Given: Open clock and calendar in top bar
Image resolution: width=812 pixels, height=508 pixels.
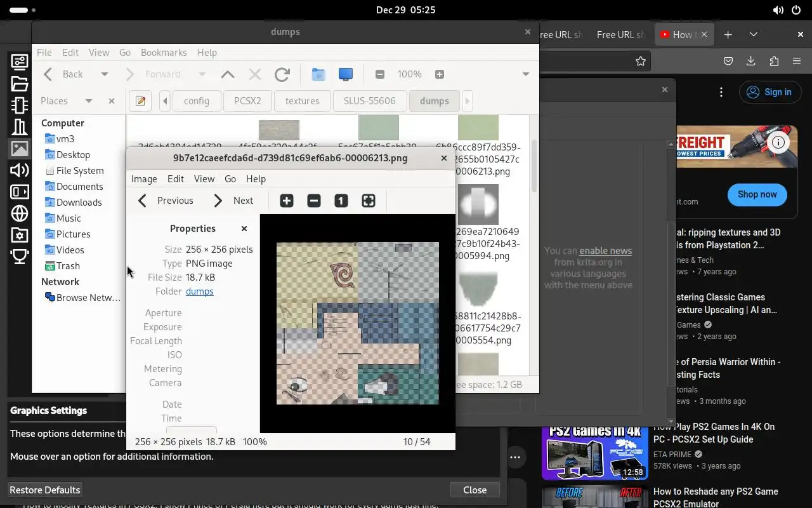Looking at the screenshot, I should tap(405, 10).
